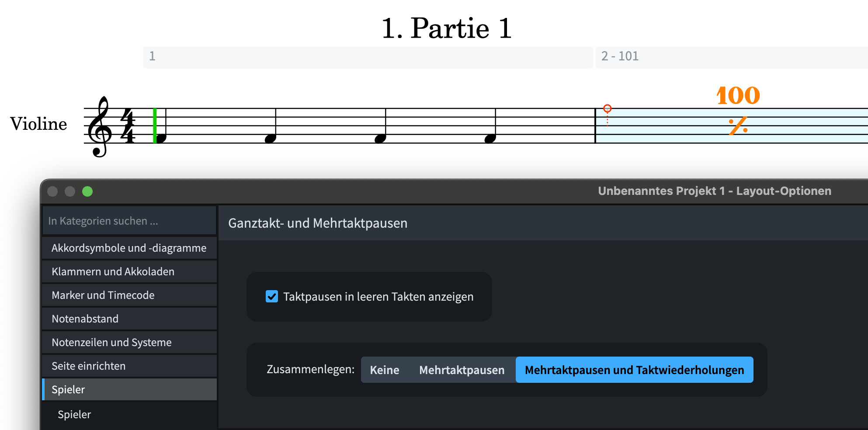The width and height of the screenshot is (868, 430).
Task: Open Marker und Timecode category
Action: 130,295
